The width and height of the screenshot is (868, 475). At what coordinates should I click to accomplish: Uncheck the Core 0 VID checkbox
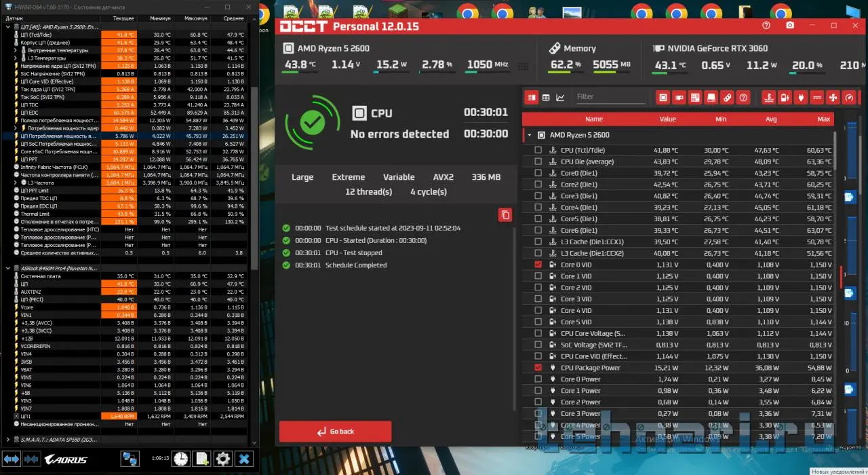pos(538,265)
